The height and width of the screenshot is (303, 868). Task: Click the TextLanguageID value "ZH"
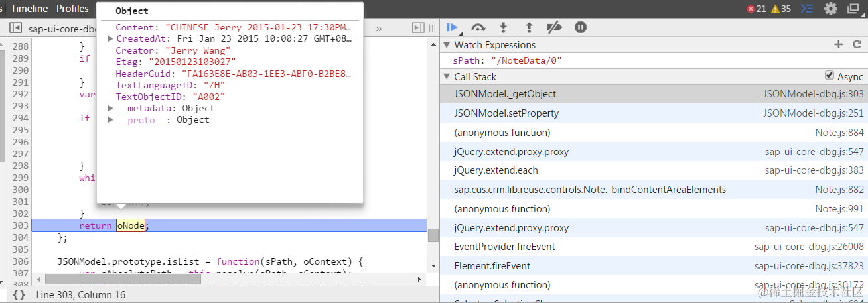point(214,85)
